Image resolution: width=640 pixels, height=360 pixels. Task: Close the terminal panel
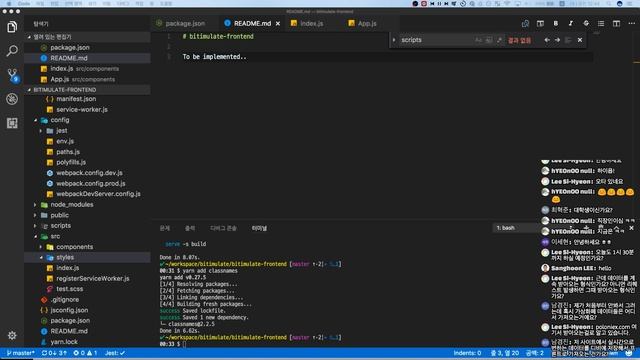631,228
